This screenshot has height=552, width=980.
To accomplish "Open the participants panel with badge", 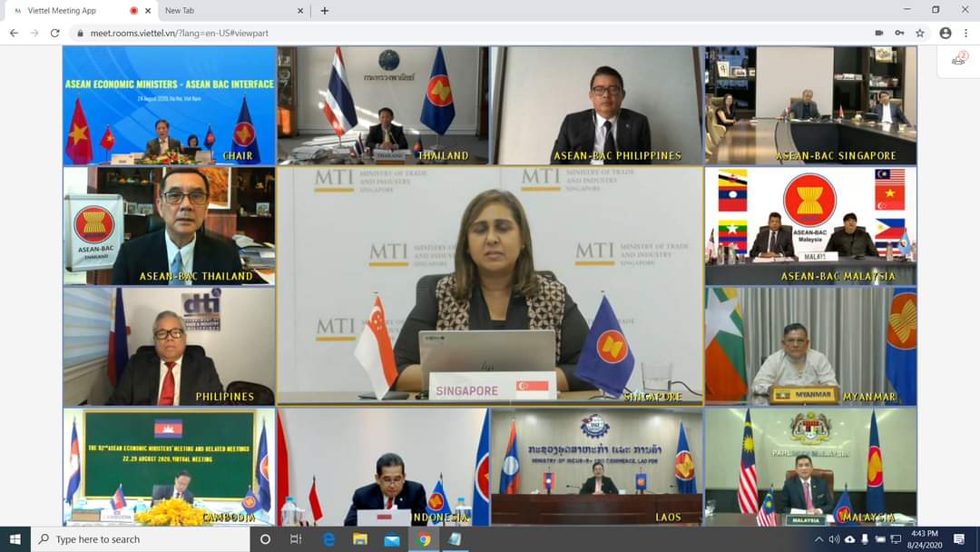I will (958, 60).
